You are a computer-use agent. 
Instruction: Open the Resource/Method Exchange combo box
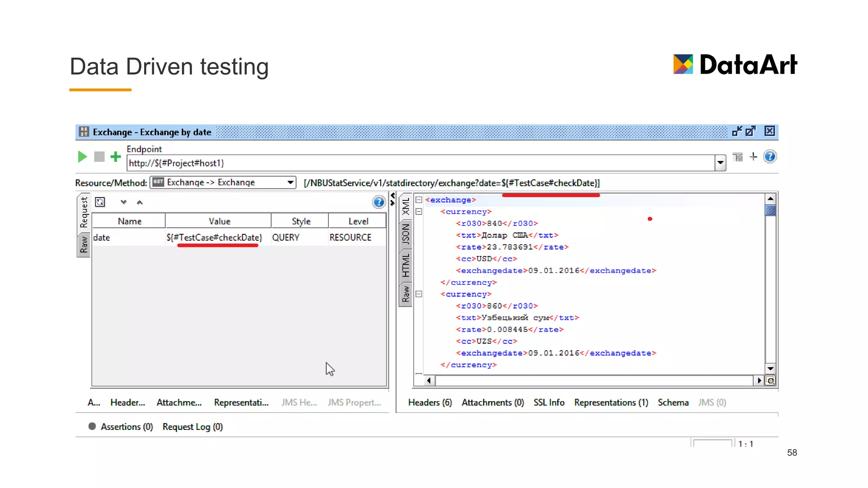tap(223, 183)
